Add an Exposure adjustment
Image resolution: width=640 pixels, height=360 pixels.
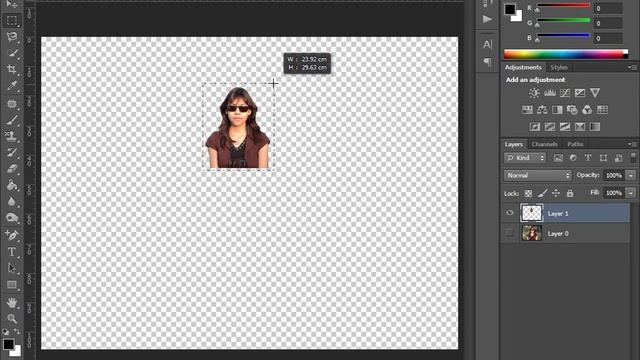point(580,93)
